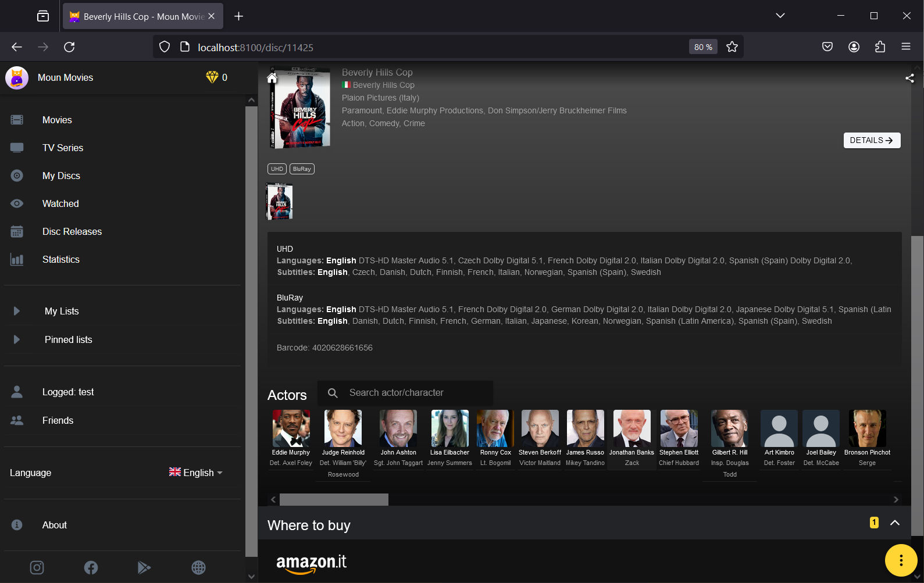Click the website globe icon in sidebar
This screenshot has height=583, width=924.
[198, 567]
